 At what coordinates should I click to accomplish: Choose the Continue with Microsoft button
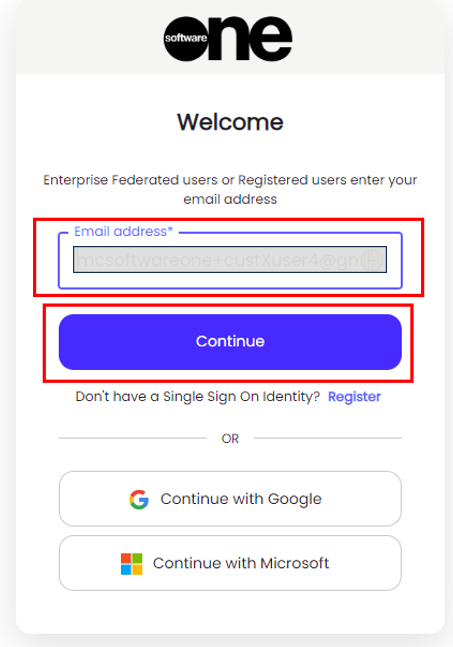click(x=230, y=563)
